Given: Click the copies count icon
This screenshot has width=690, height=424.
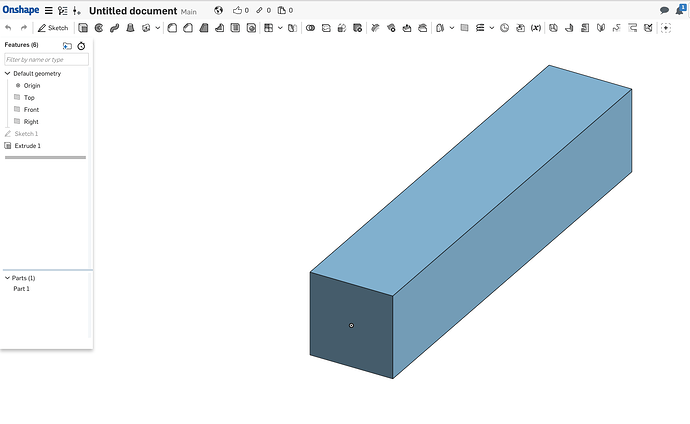Looking at the screenshot, I should (x=285, y=10).
